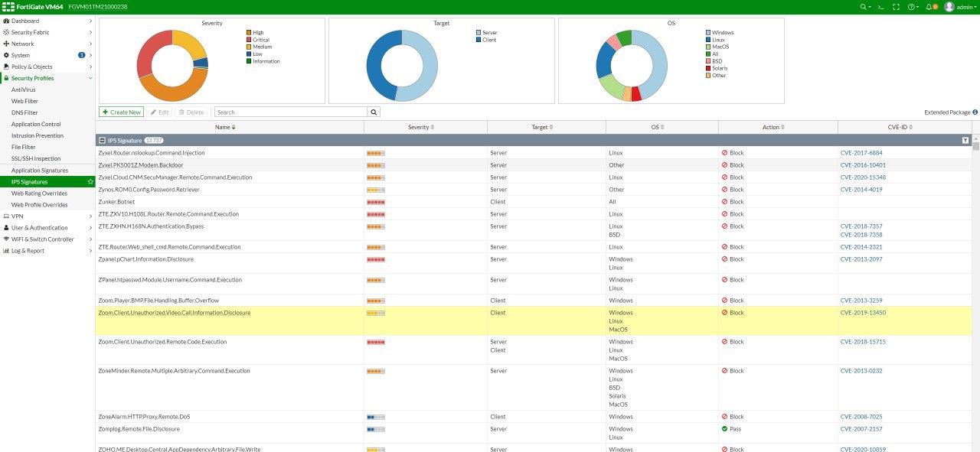
Task: Open the dropdown arrow on IPS Signature group header
Action: tap(965, 141)
